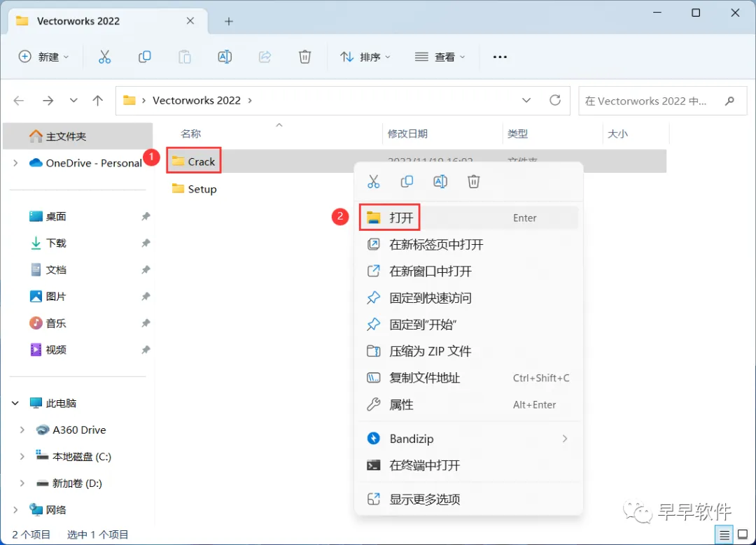This screenshot has height=545, width=756.
Task: Choose 在新窗口中打开
Action: pos(468,271)
